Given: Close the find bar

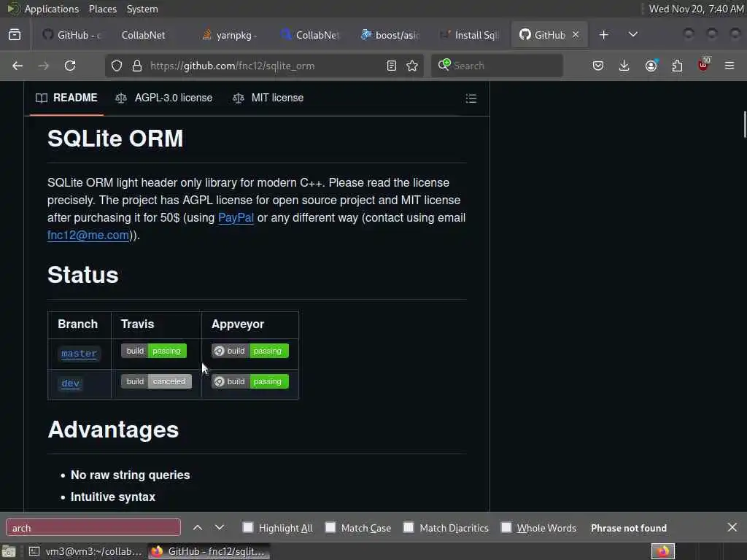Looking at the screenshot, I should pos(732,527).
